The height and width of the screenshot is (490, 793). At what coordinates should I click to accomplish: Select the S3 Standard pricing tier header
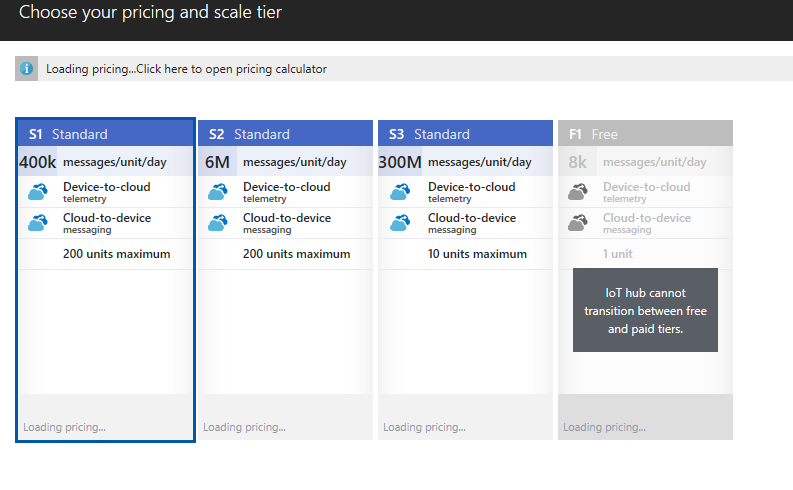pos(465,134)
